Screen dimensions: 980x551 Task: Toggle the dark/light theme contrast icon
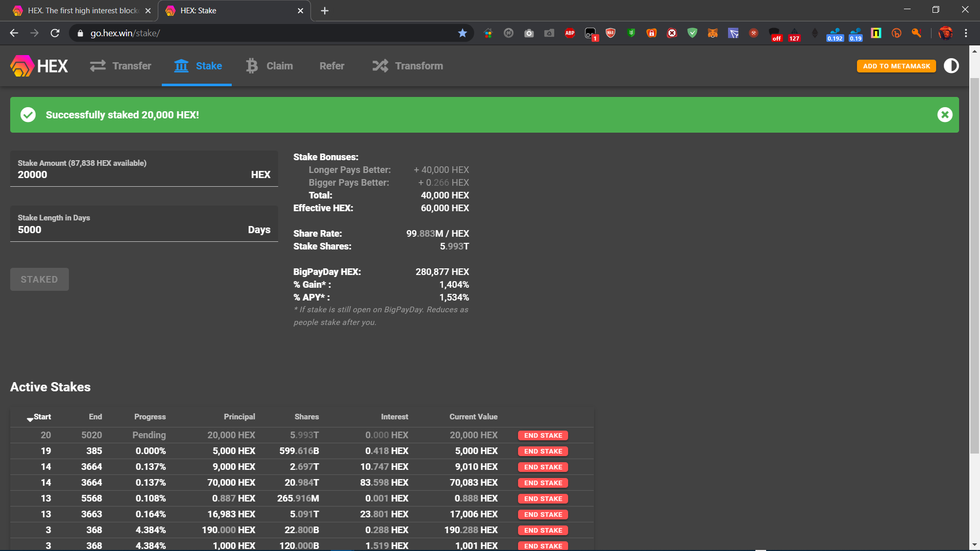[951, 66]
